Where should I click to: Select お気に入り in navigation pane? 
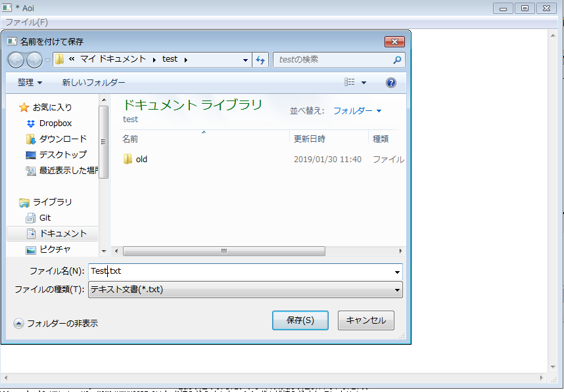[53, 107]
